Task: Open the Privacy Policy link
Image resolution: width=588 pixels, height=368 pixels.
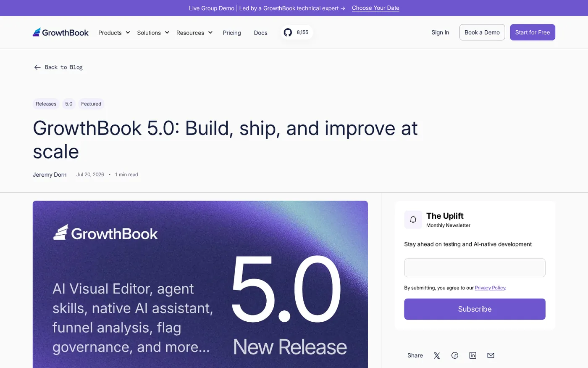Action: pos(490,288)
